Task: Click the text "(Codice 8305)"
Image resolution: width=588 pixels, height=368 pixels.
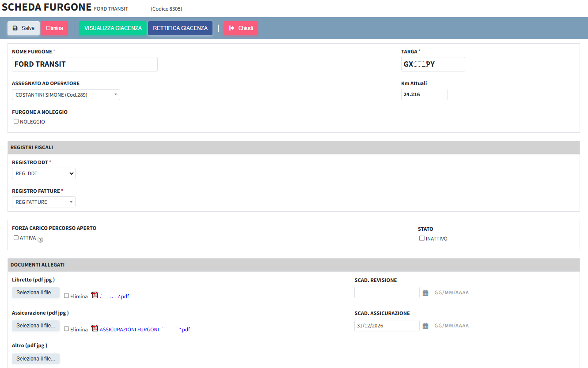Action: [x=166, y=9]
